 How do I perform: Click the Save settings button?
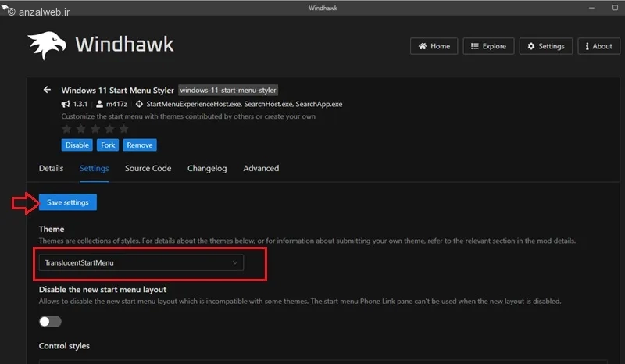[68, 202]
